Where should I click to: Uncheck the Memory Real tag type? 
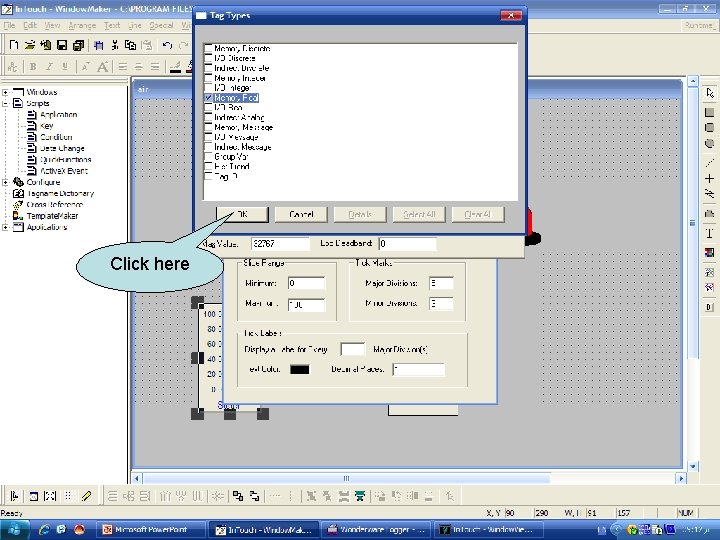[208, 98]
